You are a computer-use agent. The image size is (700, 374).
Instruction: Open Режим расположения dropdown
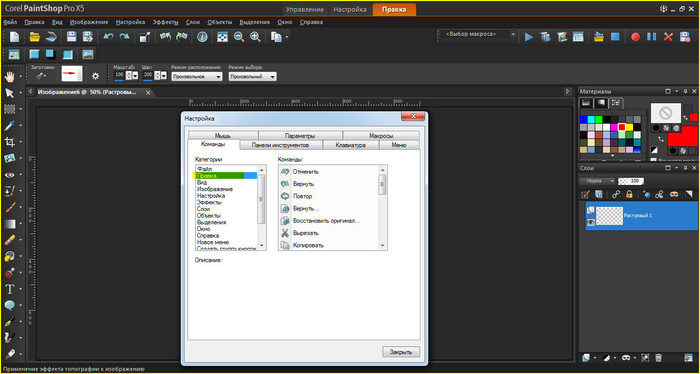(218, 77)
